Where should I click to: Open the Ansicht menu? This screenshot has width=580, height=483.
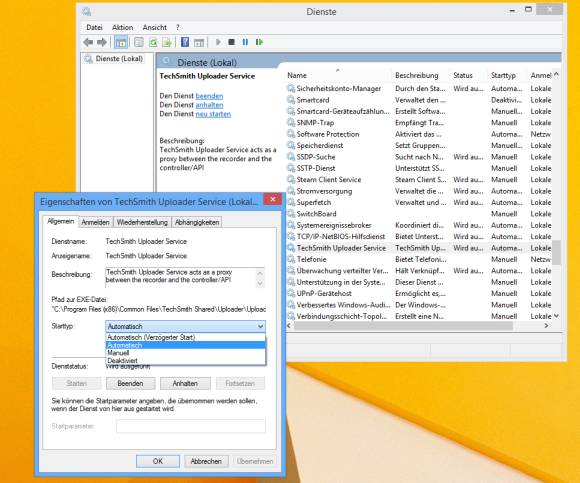[x=155, y=27]
